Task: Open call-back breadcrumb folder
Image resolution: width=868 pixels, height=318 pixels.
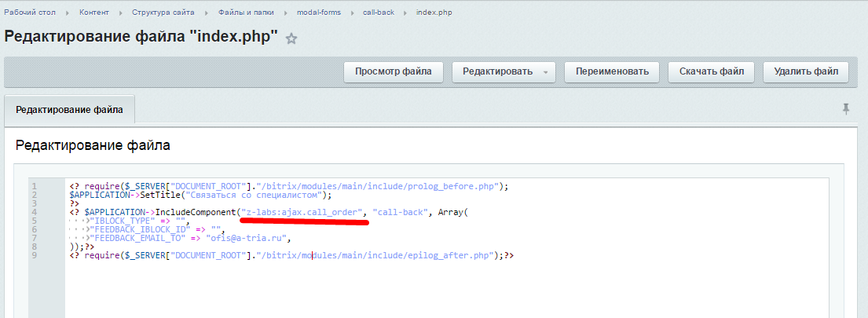Action: [379, 12]
